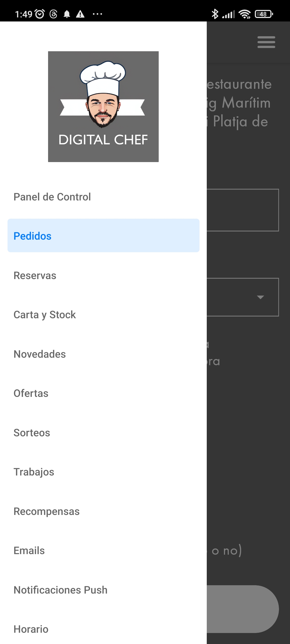Select Sorteos from the drawer
Image resolution: width=290 pixels, height=644 pixels.
tap(32, 433)
